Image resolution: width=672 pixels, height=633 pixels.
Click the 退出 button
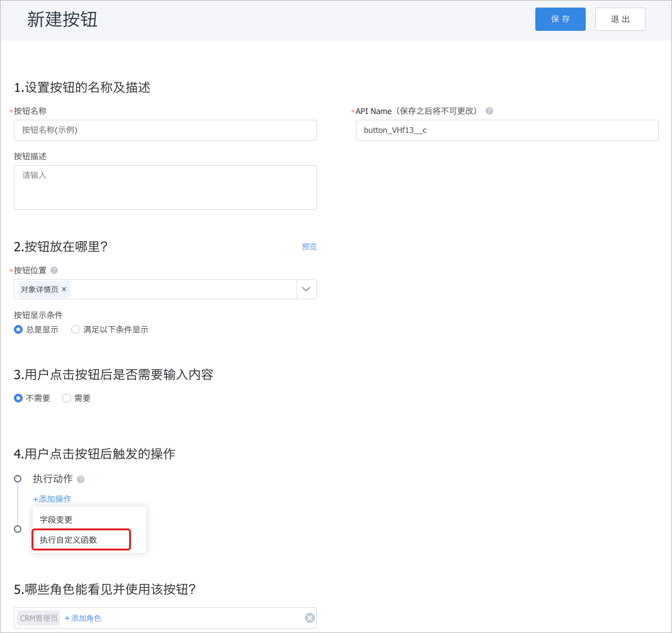(x=620, y=20)
